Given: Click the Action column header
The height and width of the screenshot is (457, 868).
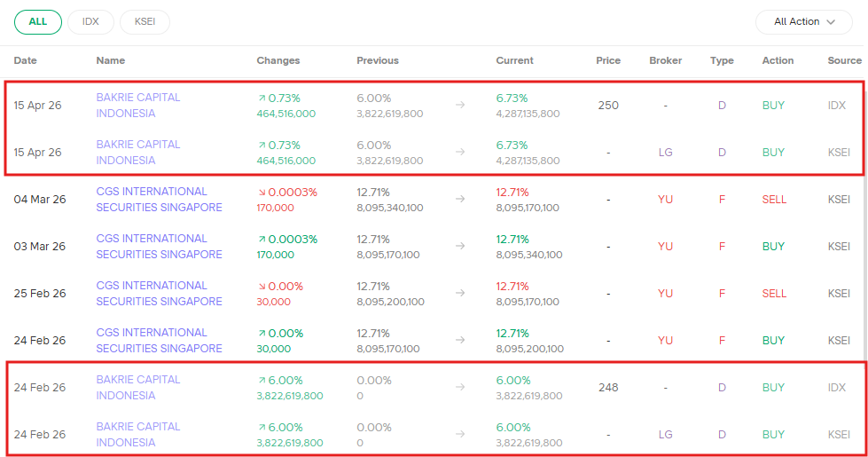Looking at the screenshot, I should click(778, 60).
